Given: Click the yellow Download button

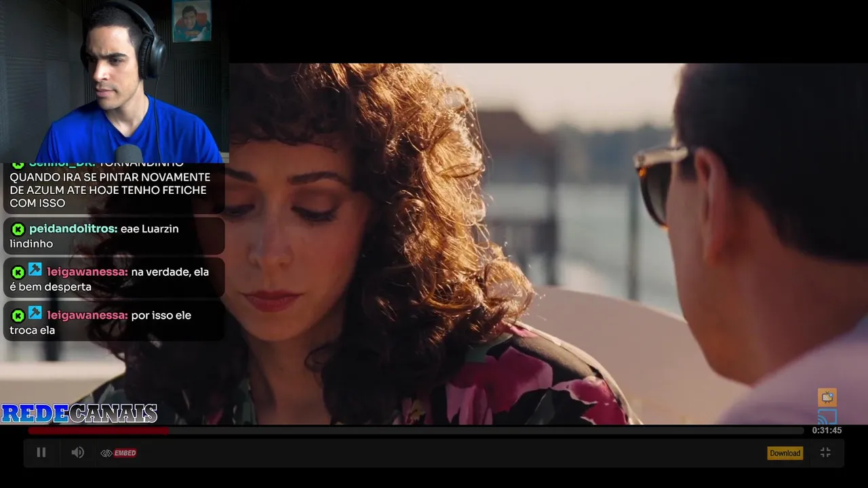Looking at the screenshot, I should [785, 453].
